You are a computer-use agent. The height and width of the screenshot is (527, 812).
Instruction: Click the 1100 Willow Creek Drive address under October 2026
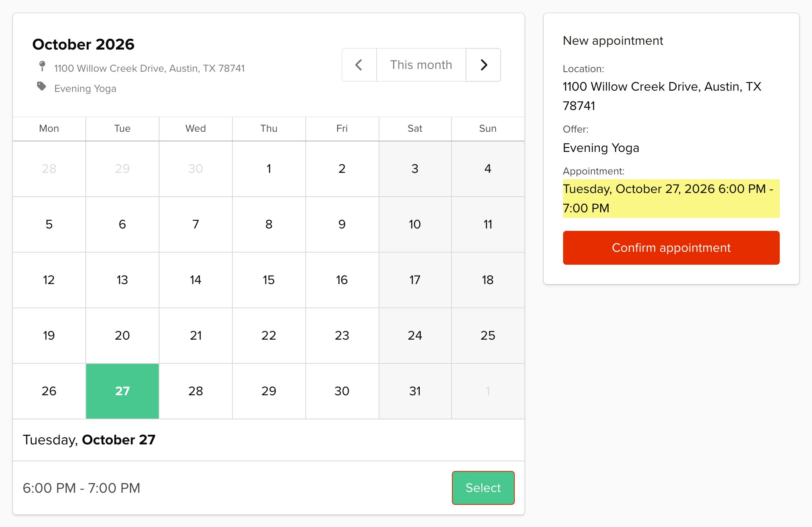(149, 68)
